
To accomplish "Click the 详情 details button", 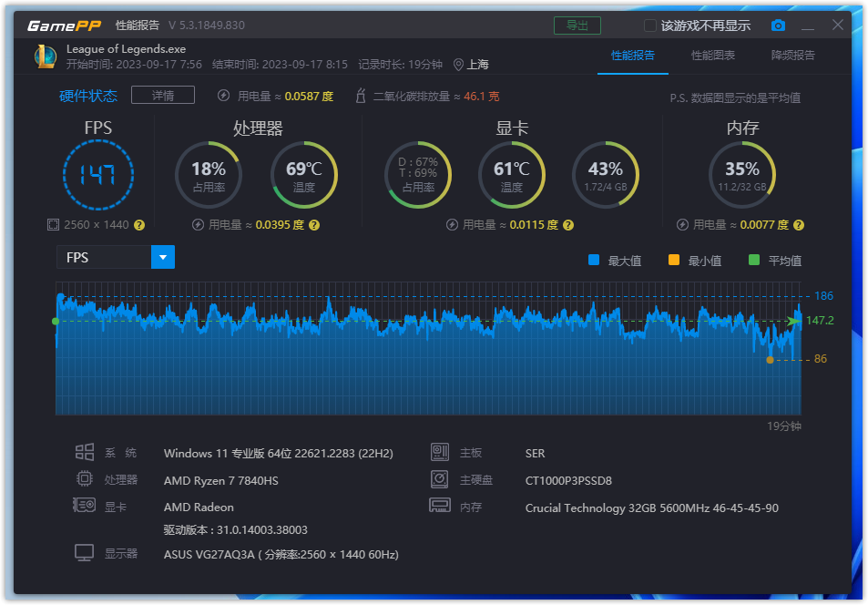I will (163, 96).
